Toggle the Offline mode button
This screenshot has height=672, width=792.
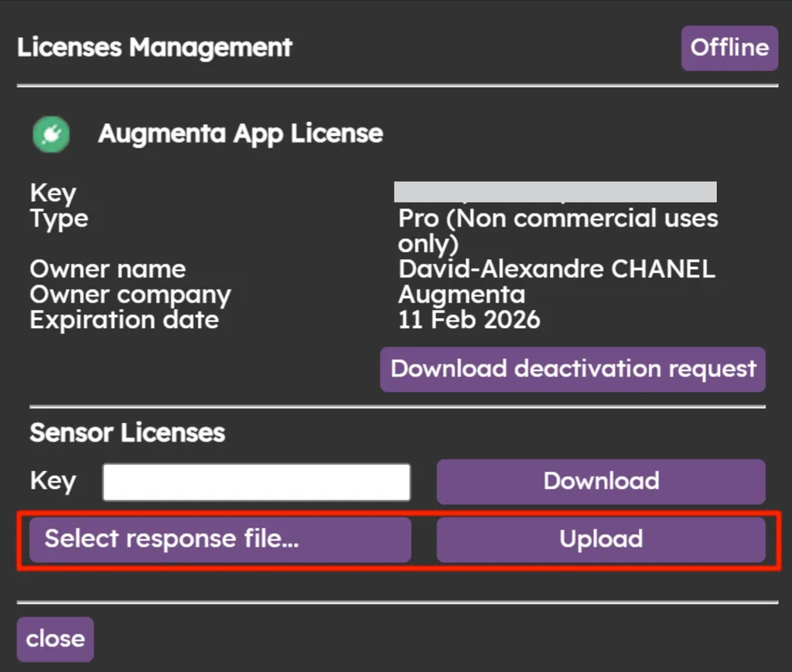click(729, 48)
